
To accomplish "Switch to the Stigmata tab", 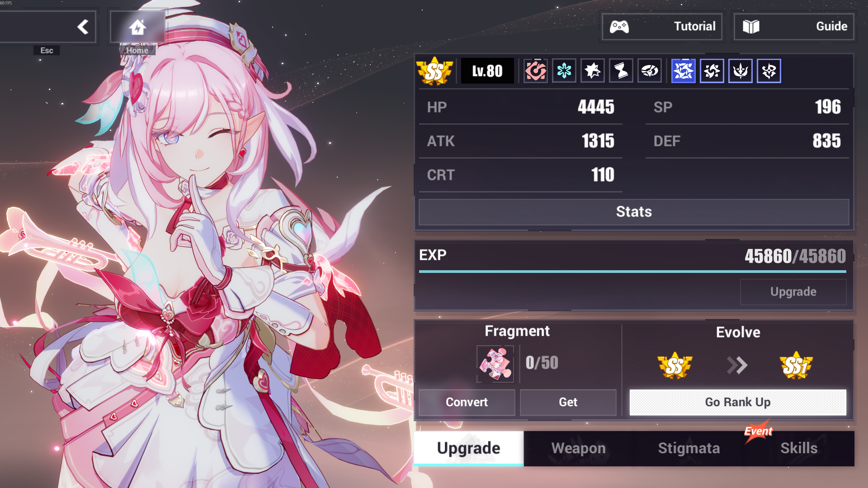I will tap(689, 448).
